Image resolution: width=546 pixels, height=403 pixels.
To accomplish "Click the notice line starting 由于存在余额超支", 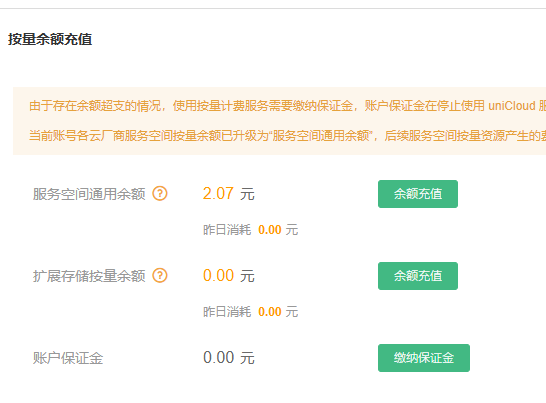I will pyautogui.click(x=287, y=106).
